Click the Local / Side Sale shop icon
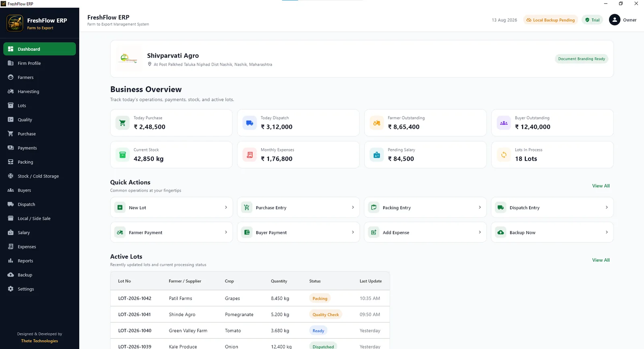Image resolution: width=644 pixels, height=349 pixels. coord(10,218)
